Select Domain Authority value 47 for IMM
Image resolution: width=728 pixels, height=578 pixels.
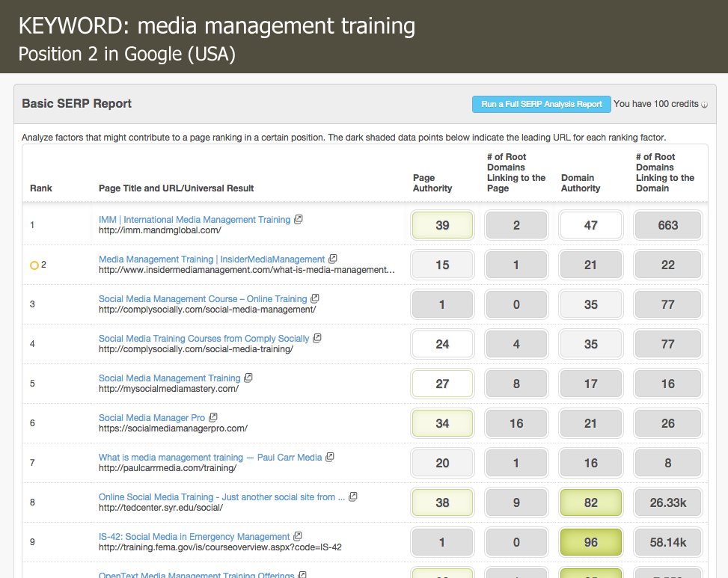pyautogui.click(x=590, y=226)
